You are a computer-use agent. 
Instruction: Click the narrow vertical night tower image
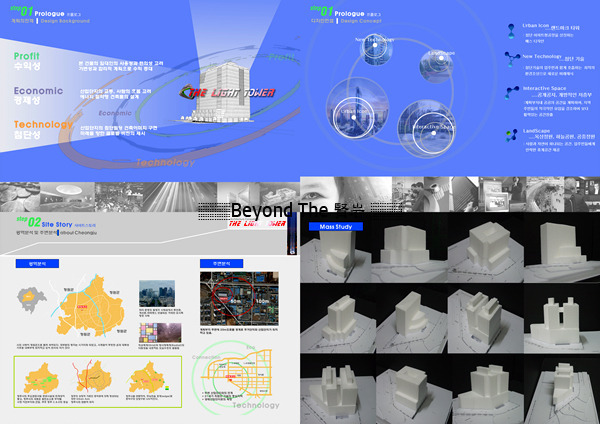pos(292,233)
